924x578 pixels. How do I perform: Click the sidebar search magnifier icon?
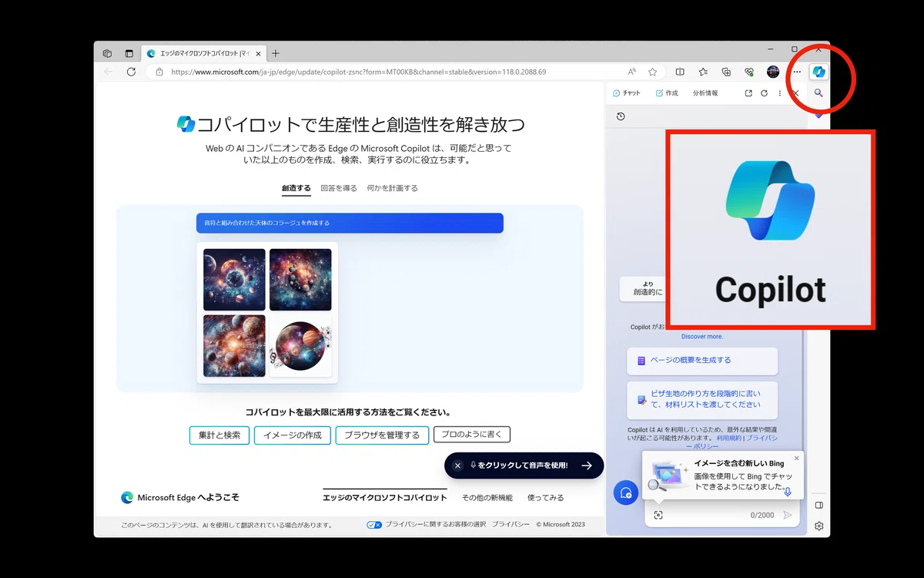click(x=819, y=93)
